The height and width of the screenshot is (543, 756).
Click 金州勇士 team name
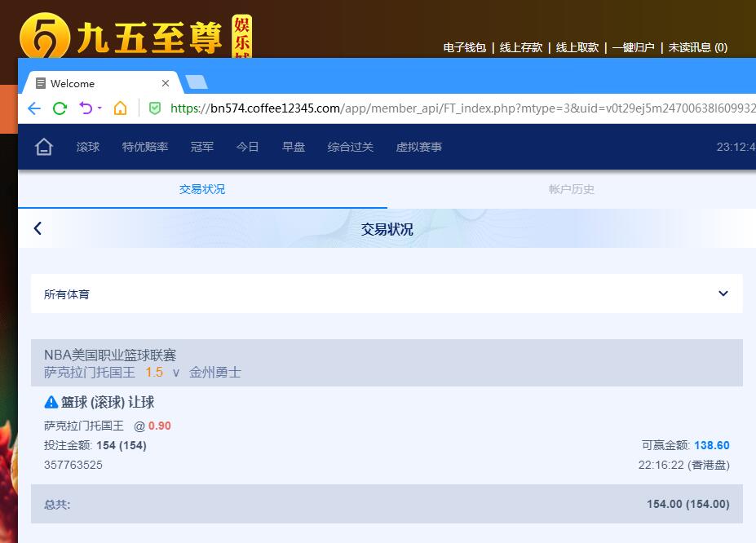[x=215, y=373]
